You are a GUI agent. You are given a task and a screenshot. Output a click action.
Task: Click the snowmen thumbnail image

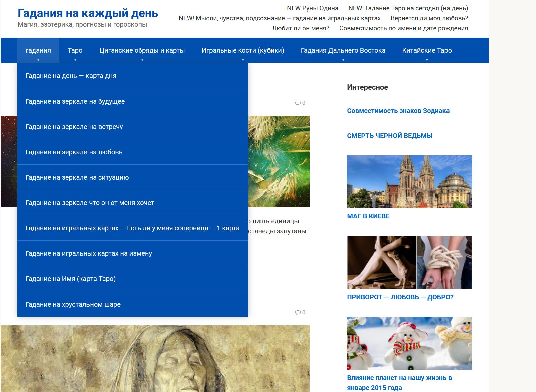pyautogui.click(x=409, y=343)
